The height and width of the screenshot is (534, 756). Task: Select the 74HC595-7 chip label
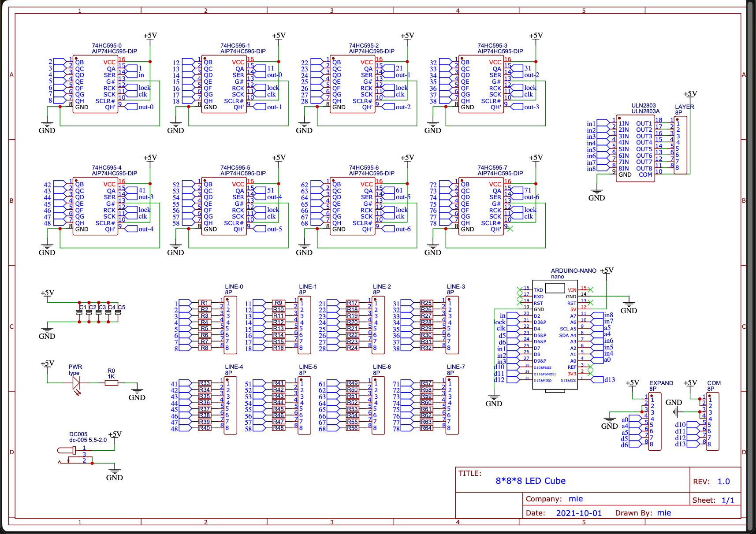(x=492, y=167)
